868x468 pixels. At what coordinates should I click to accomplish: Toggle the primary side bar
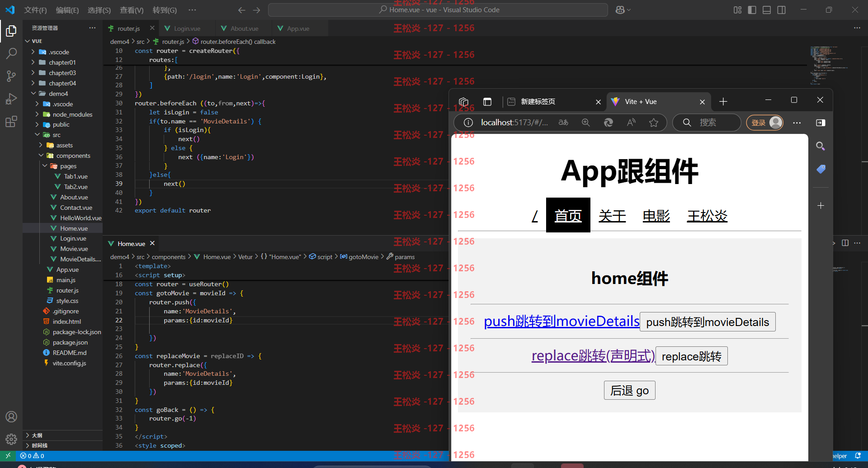[752, 10]
